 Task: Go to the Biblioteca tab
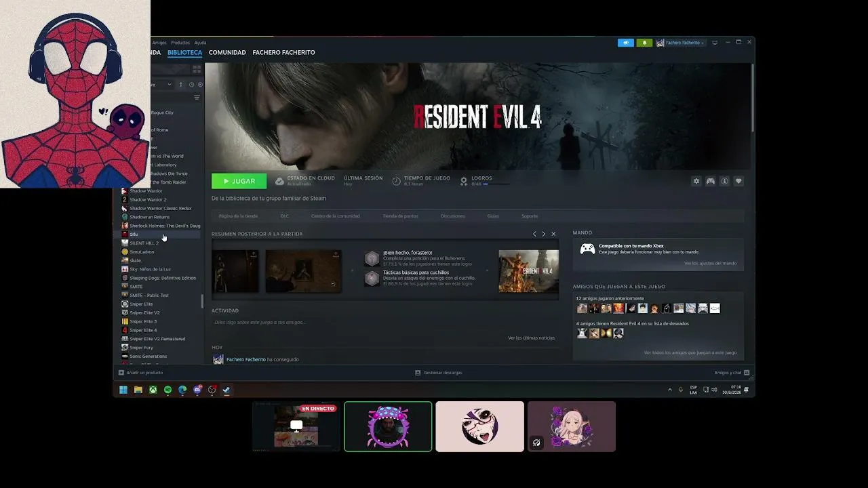pos(184,53)
